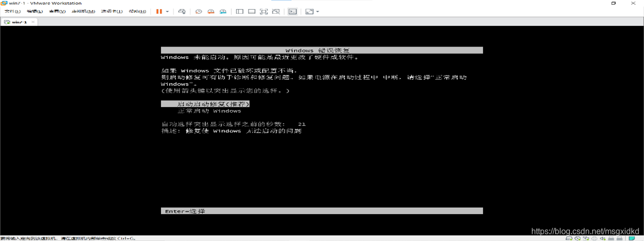Click the send Ctrl+Alt+Del toolbar icon
644x241 pixels.
(x=182, y=11)
